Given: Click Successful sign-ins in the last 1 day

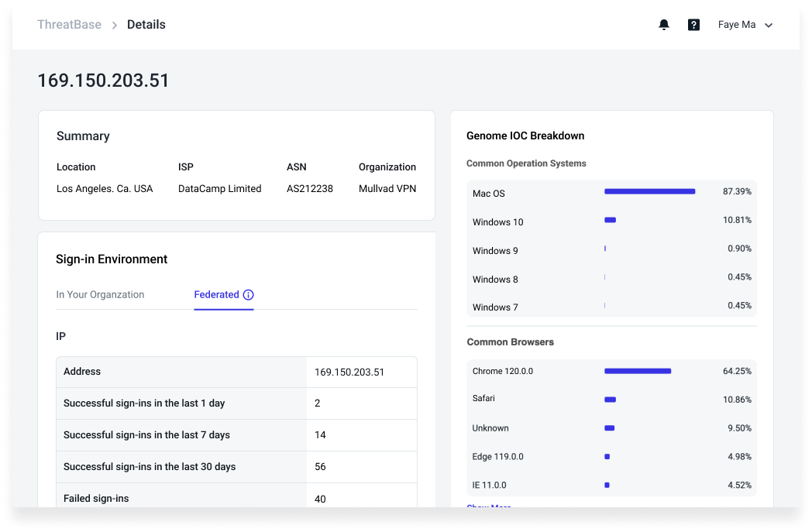Looking at the screenshot, I should pos(144,403).
